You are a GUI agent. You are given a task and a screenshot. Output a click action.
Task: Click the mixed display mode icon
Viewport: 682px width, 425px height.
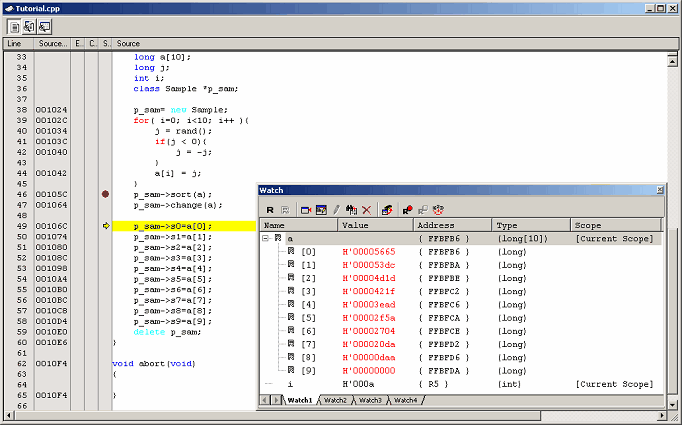click(x=30, y=26)
